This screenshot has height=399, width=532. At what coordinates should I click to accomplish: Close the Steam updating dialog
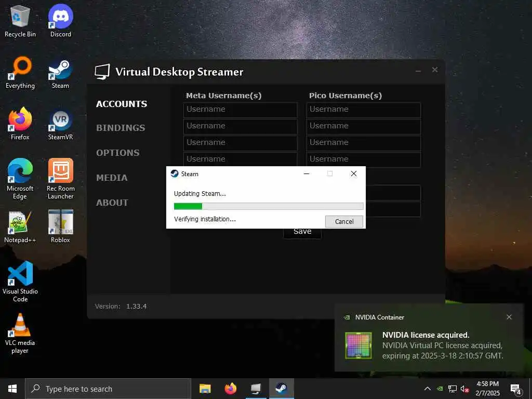click(x=353, y=174)
